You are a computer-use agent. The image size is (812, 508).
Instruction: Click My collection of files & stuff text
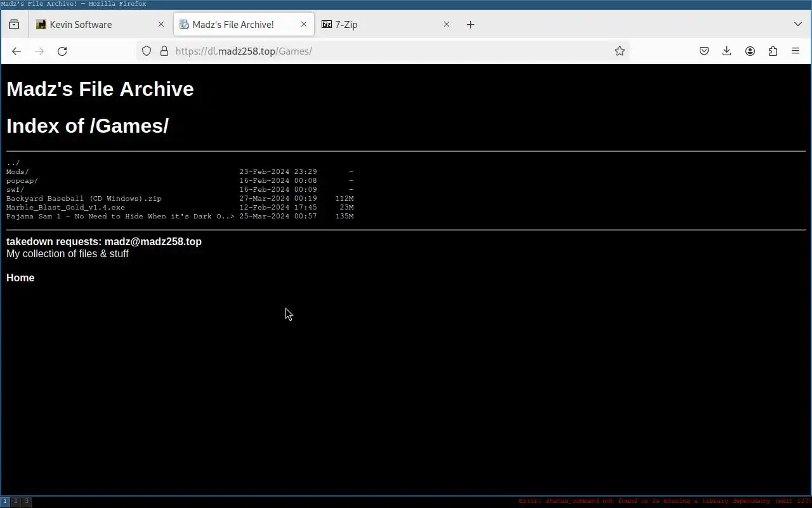67,253
